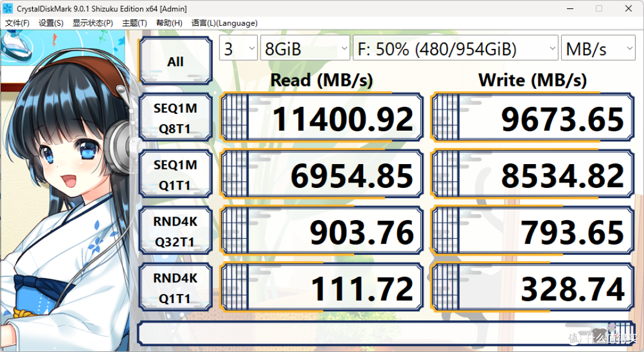This screenshot has height=352, width=644.
Task: Click the CrystalDiskMark app icon in title bar
Action: coord(7,8)
